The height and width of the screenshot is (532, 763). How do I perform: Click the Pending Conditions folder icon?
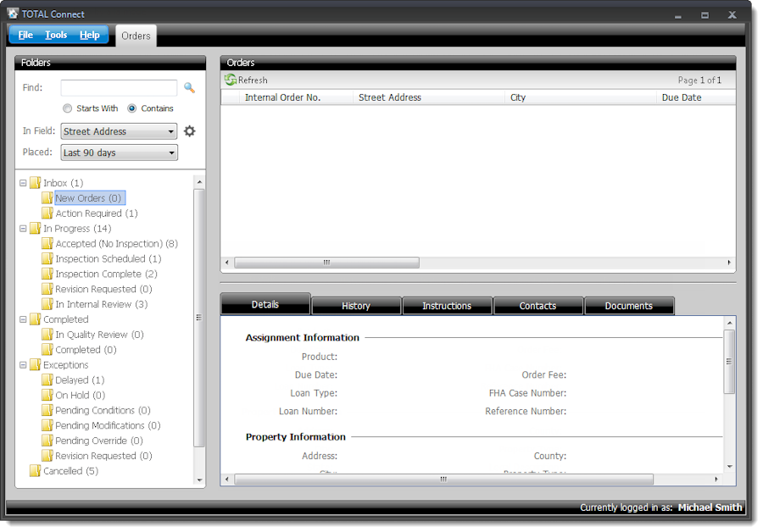(x=47, y=410)
